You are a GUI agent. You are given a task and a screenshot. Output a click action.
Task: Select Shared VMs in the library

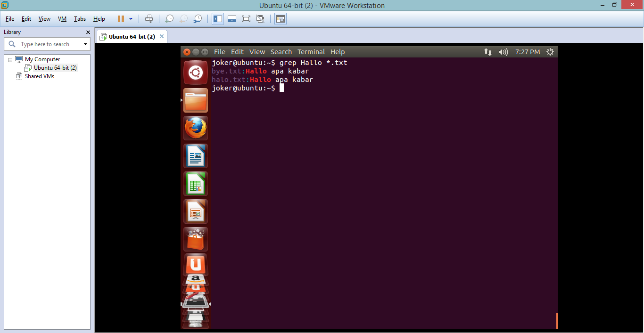click(40, 76)
